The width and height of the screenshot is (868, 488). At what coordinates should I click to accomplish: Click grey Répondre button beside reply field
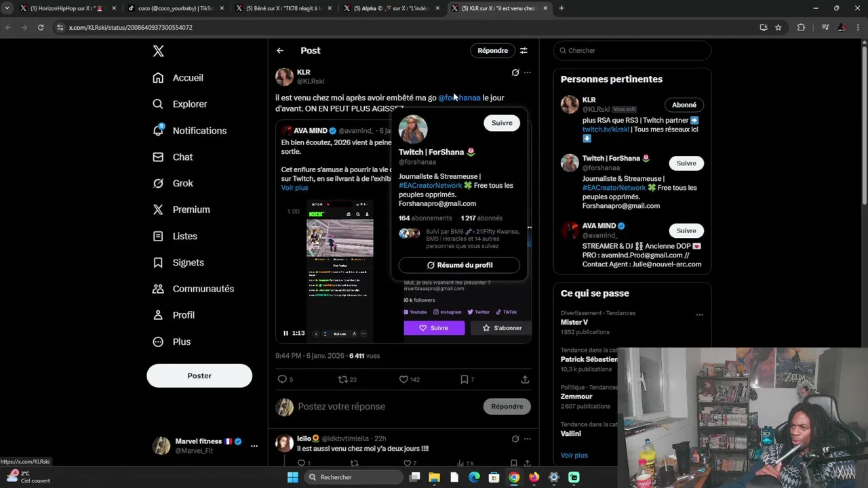[x=507, y=407]
